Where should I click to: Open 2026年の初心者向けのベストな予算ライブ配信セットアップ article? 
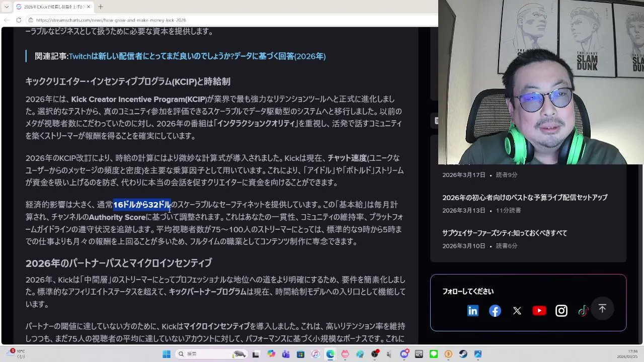click(x=525, y=198)
